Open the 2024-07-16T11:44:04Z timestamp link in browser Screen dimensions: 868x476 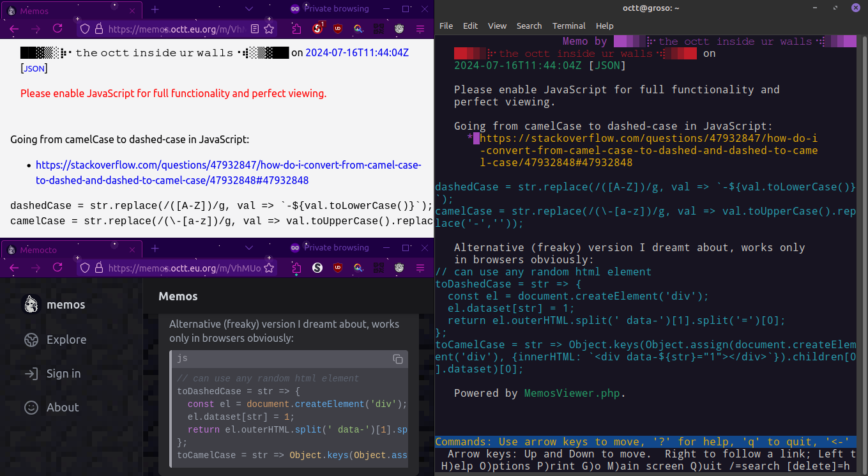point(357,52)
